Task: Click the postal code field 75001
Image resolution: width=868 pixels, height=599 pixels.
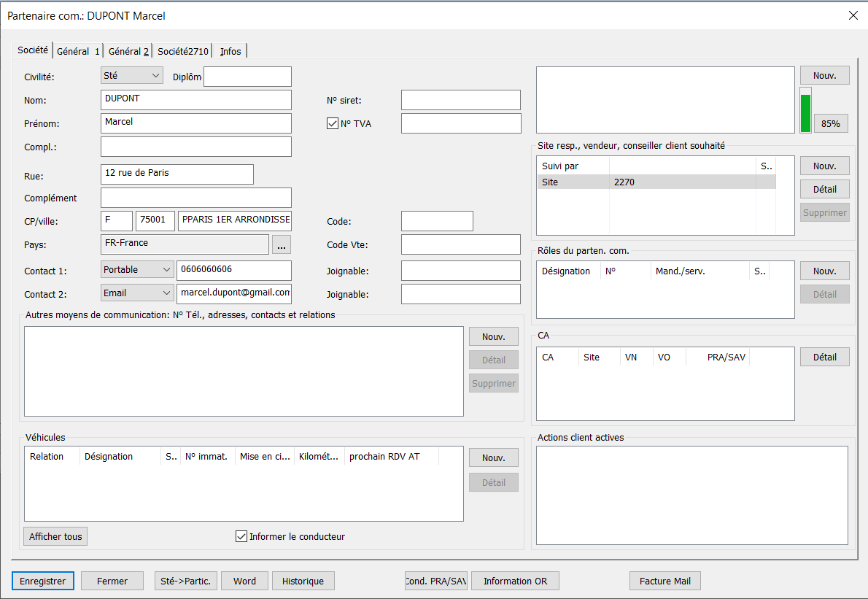Action: (155, 220)
